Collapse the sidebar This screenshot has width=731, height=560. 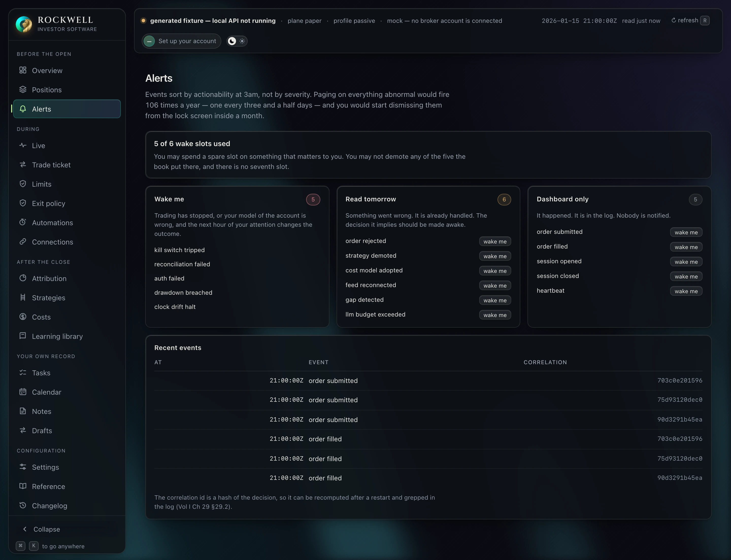click(x=67, y=529)
